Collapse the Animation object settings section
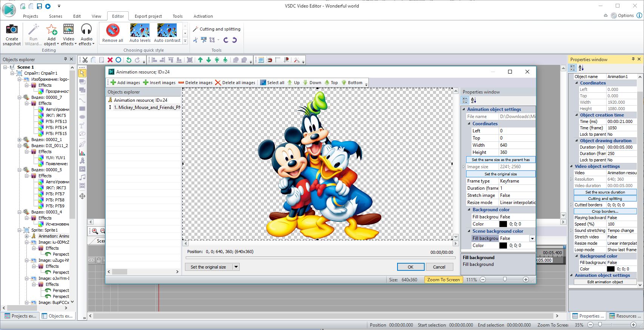This screenshot has height=330, width=644. [x=464, y=109]
